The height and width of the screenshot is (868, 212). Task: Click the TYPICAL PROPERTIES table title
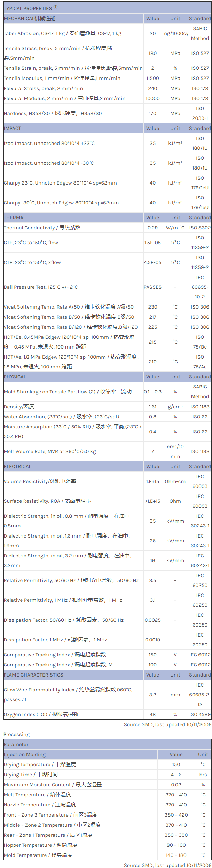point(28,8)
